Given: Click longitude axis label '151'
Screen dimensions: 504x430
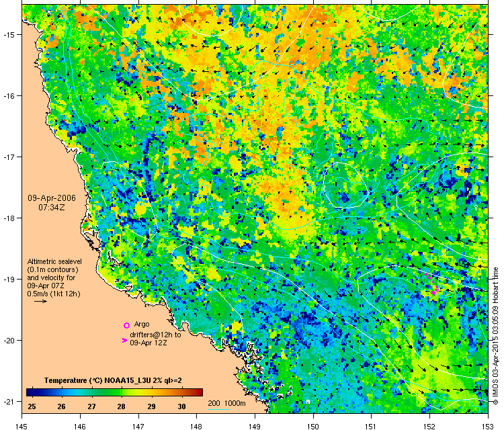Looking at the screenshot, I should [x=371, y=426].
